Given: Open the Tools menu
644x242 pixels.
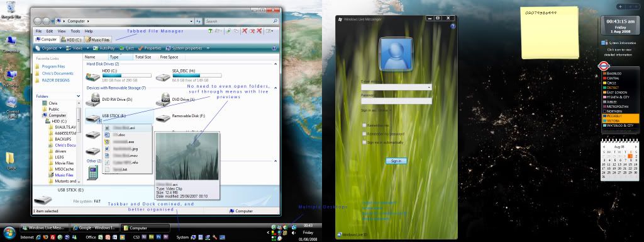Looking at the screenshot, I should [x=75, y=31].
